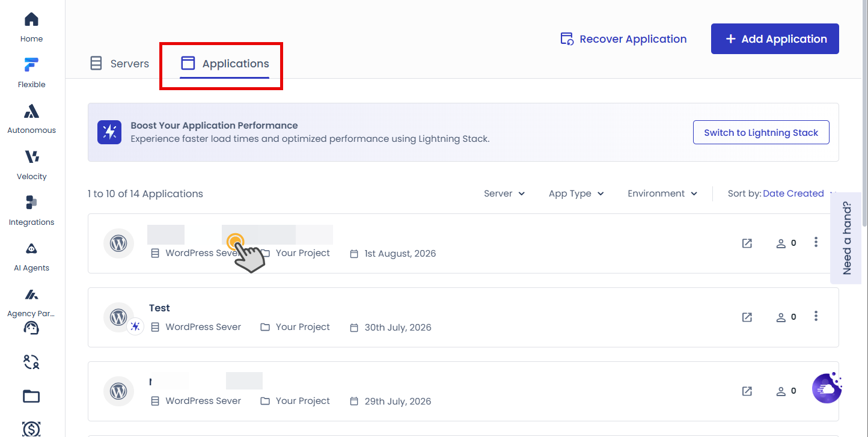Go to Velocity in the sidebar
Viewport: 868px width, 437px height.
click(31, 157)
